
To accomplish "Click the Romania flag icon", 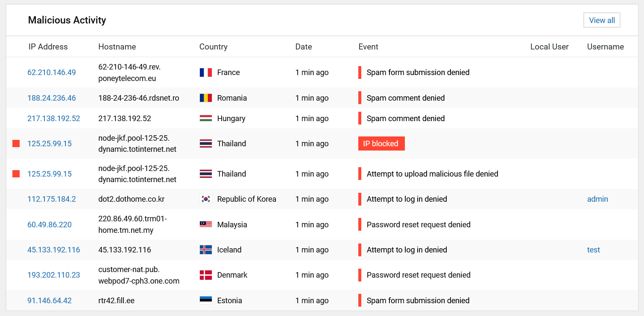I will tap(205, 98).
